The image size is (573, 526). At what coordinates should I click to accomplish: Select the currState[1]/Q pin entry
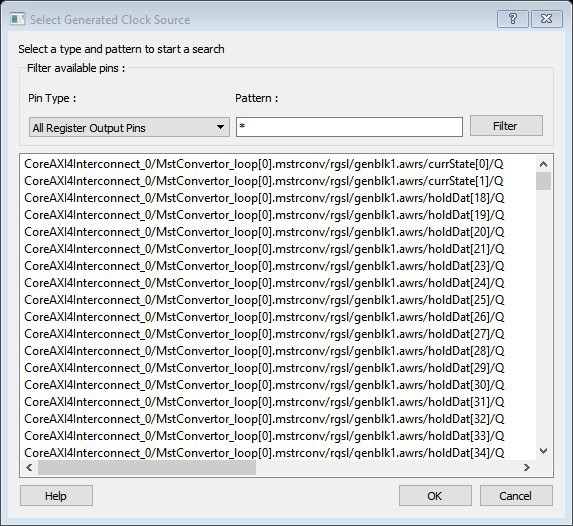[264, 181]
